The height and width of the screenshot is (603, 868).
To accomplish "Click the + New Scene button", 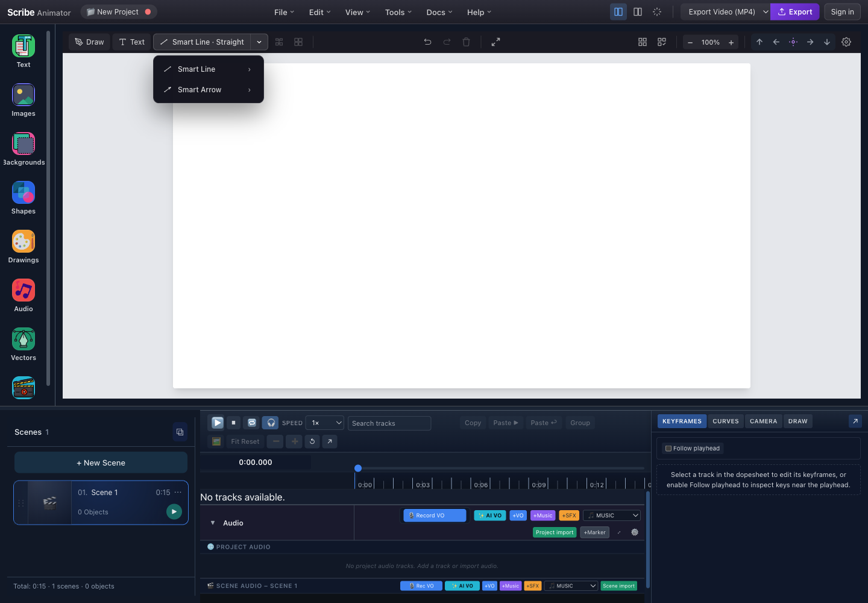I will (x=101, y=463).
